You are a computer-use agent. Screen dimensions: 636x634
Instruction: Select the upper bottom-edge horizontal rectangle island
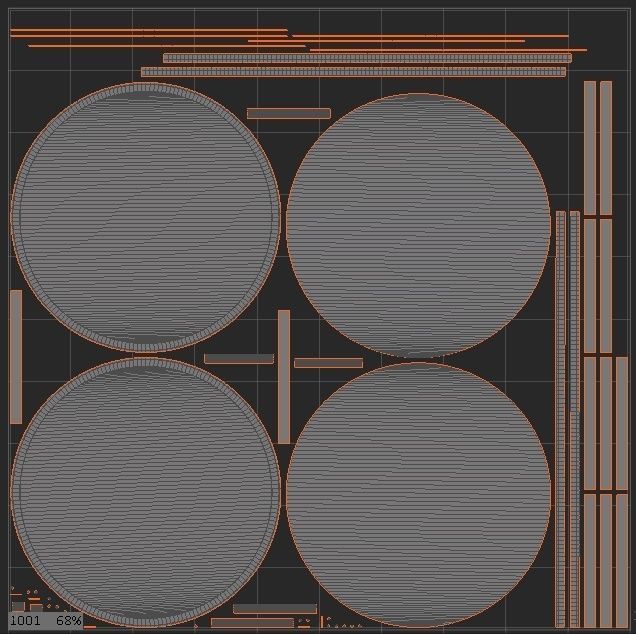tap(275, 609)
